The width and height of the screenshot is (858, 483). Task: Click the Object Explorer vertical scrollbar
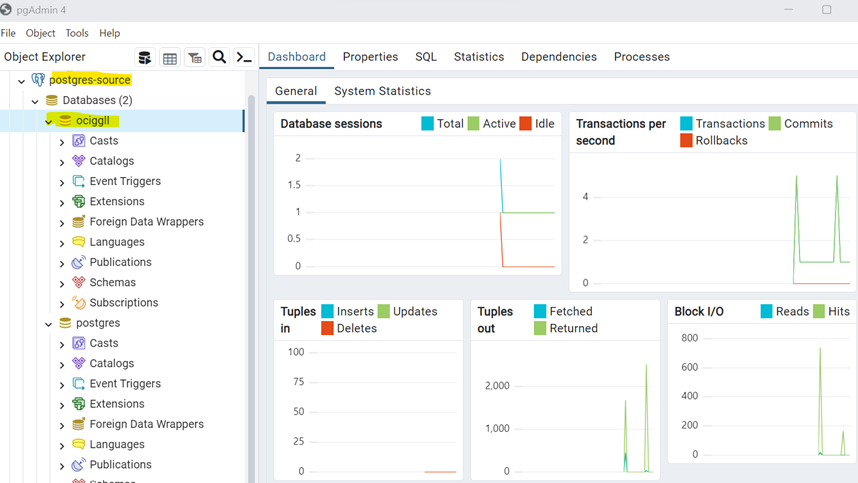tap(252, 289)
